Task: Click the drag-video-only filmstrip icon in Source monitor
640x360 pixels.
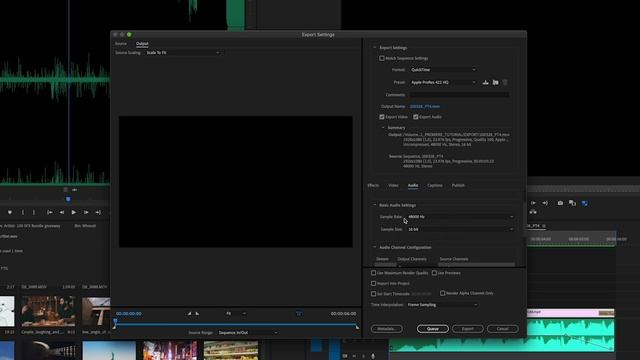Action: pos(65,190)
